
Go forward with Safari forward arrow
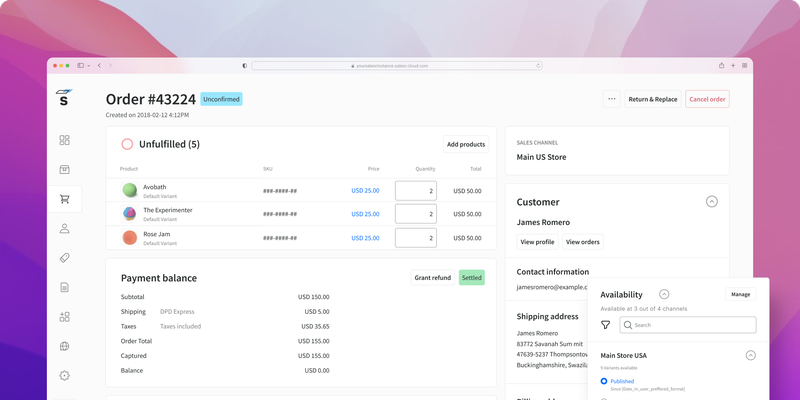click(110, 65)
